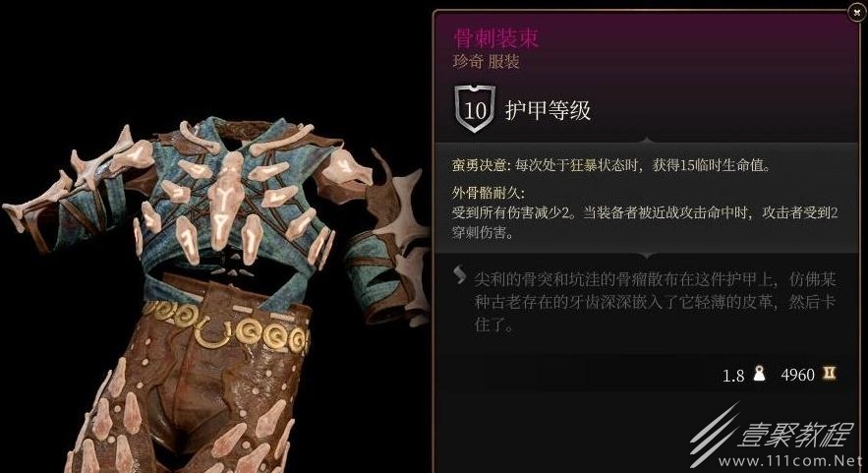Click the flavor text paragraph about bone spurs
This screenshot has height=473, width=868.
coord(655,302)
